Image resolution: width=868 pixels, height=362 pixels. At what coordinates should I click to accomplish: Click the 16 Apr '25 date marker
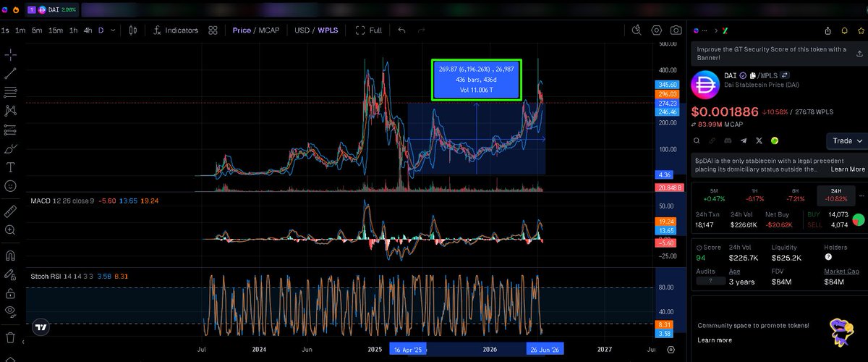[408, 350]
